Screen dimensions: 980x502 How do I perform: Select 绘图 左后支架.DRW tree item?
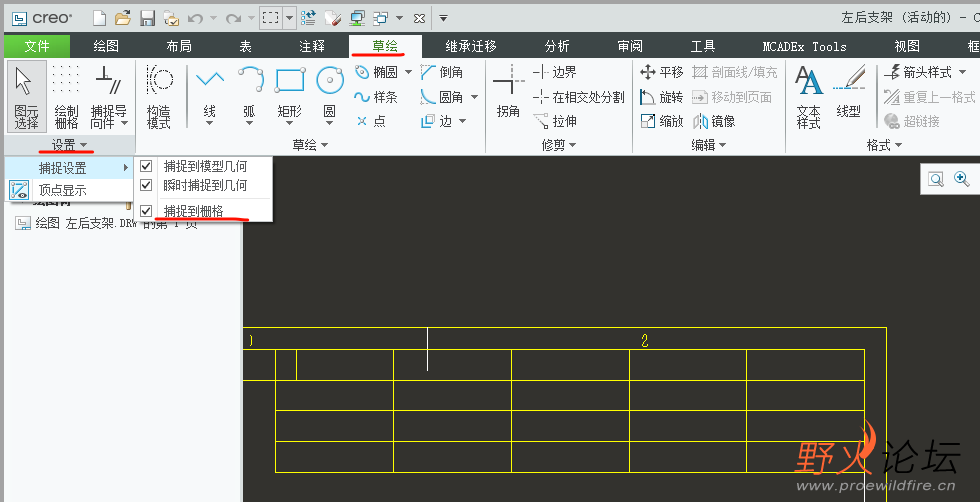106,224
